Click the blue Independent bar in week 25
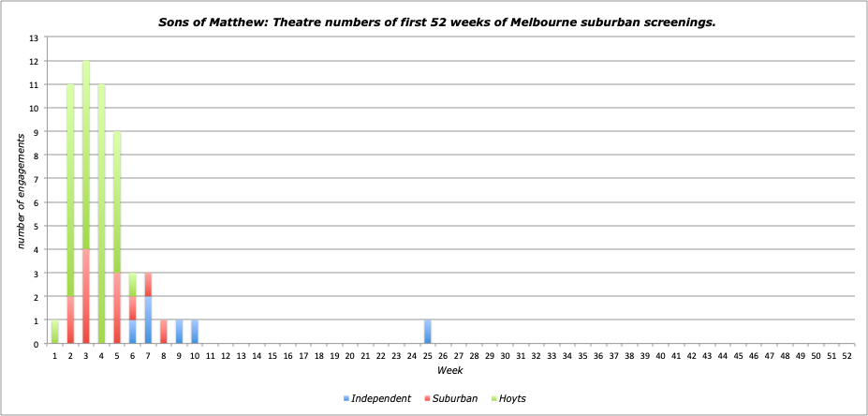Viewport: 868px width, 416px height. click(428, 332)
